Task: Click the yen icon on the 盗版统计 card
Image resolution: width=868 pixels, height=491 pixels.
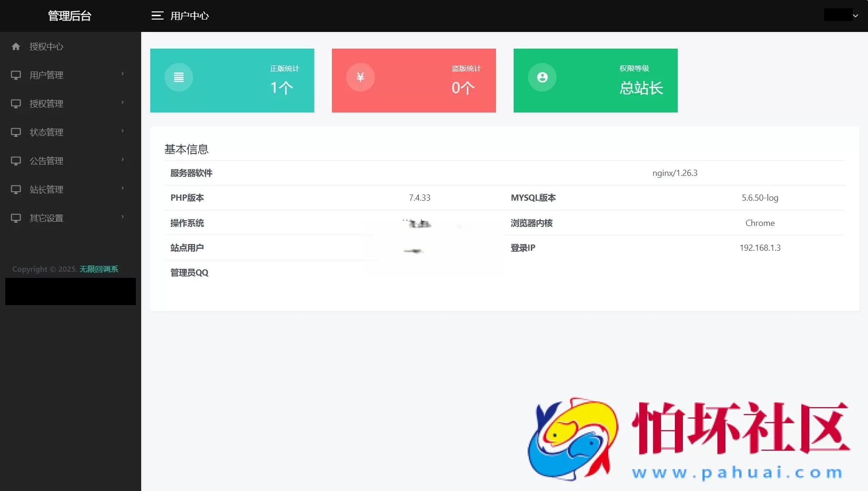Action: click(360, 77)
